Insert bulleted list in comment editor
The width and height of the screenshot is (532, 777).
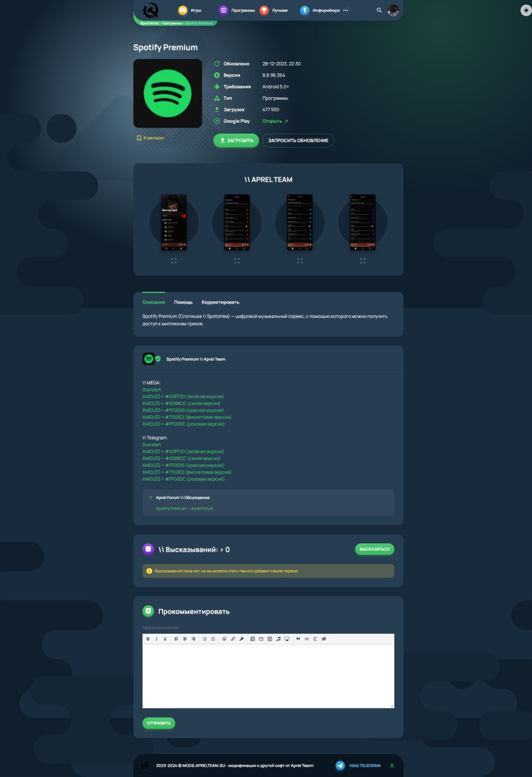tap(204, 639)
